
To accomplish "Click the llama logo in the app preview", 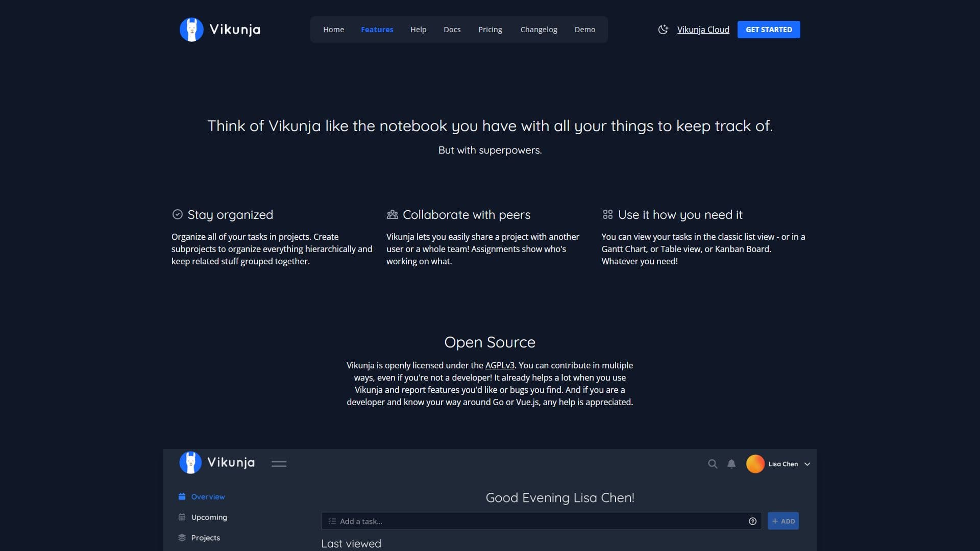I will click(x=190, y=463).
